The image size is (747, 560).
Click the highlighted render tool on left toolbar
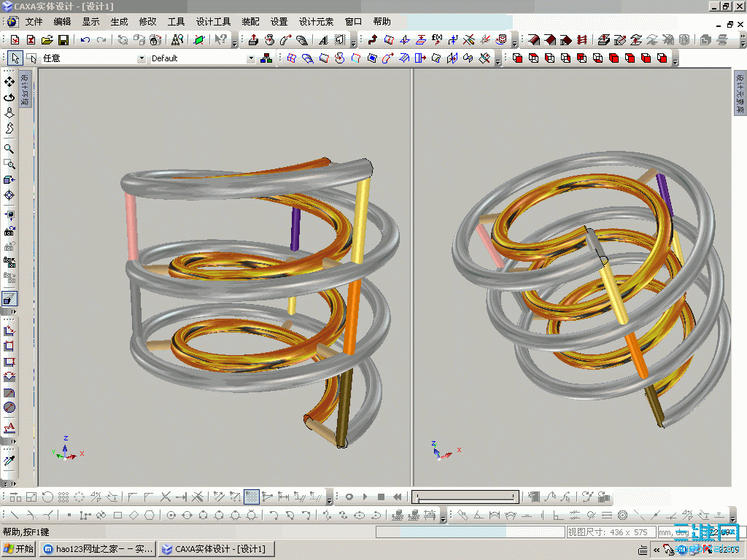pyautogui.click(x=9, y=298)
